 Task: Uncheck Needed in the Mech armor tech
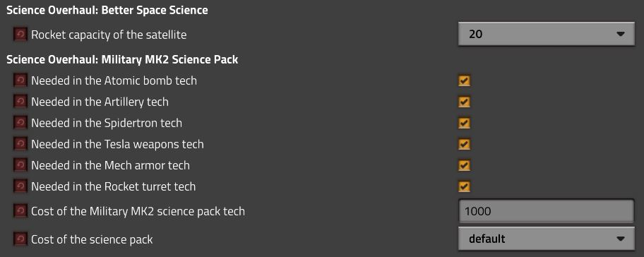[464, 165]
